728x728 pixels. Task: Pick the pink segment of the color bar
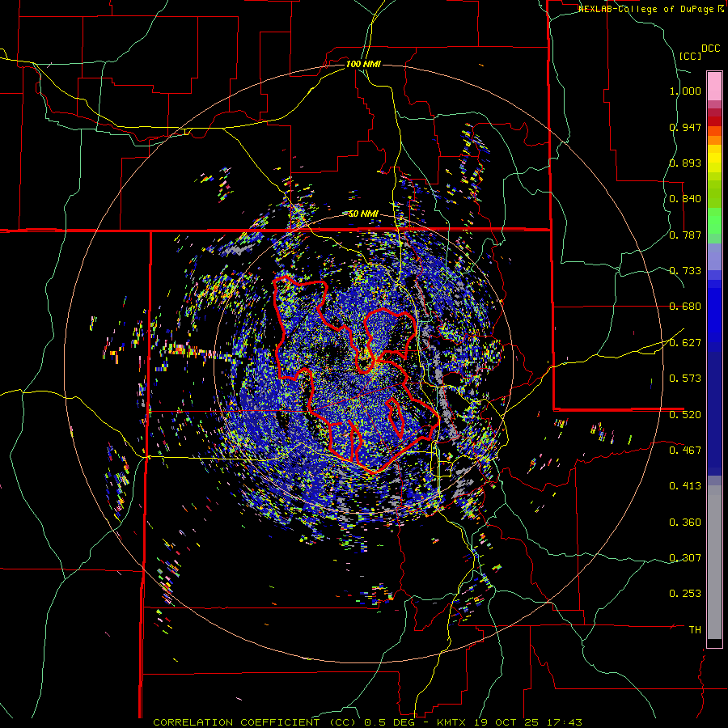[x=714, y=87]
